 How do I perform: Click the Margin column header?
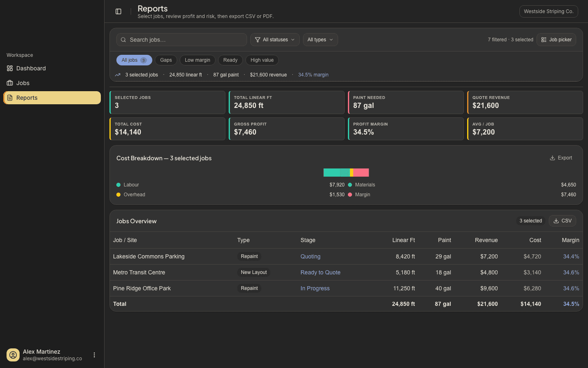pos(570,240)
